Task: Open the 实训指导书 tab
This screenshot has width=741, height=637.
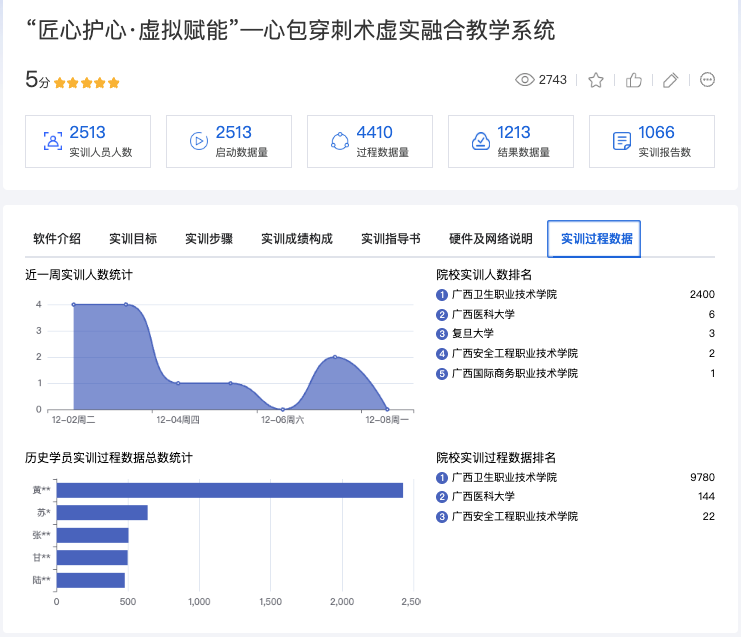Action: pos(391,239)
